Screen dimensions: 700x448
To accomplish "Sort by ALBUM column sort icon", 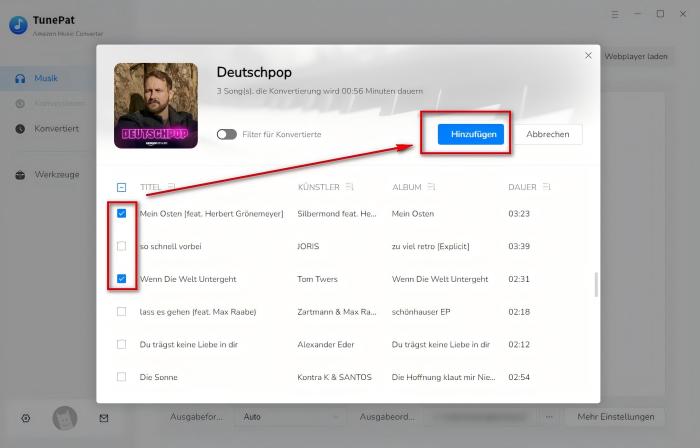I will [431, 187].
